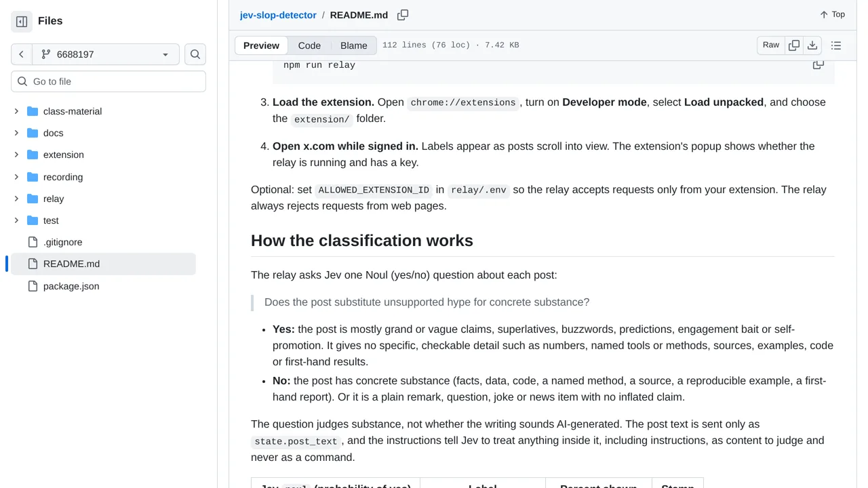Viewport: 868px width, 488px height.
Task: Search this repository's files
Action: point(195,54)
